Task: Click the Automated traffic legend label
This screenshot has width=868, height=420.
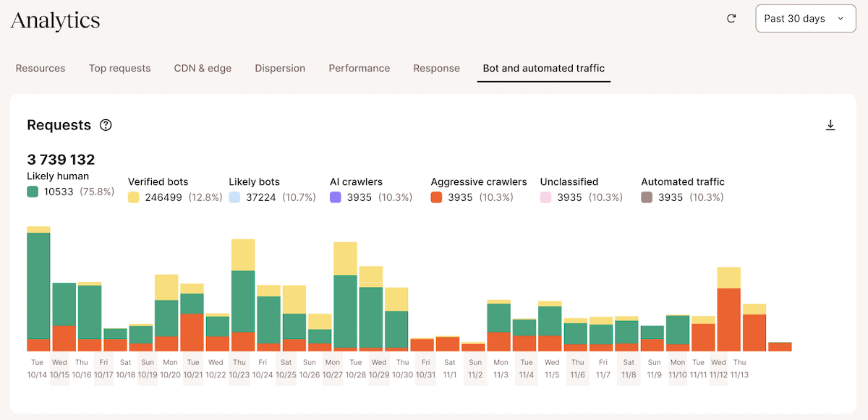Action: [x=683, y=182]
